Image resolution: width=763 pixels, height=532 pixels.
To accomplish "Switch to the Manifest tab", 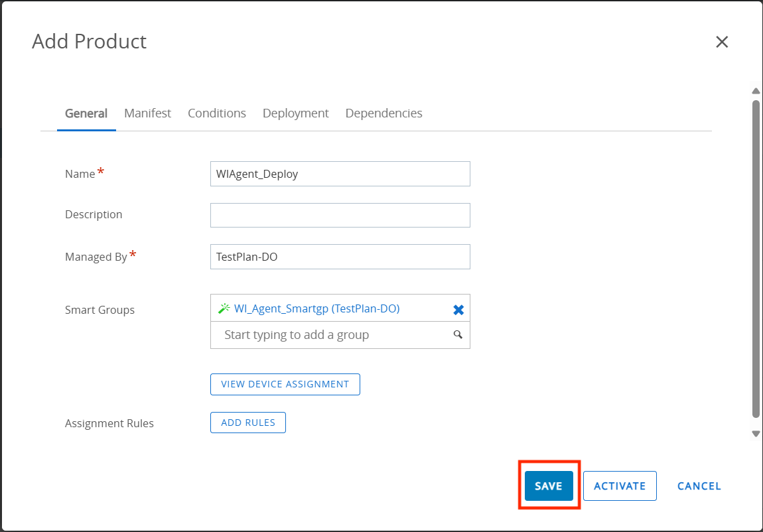I will (x=147, y=113).
